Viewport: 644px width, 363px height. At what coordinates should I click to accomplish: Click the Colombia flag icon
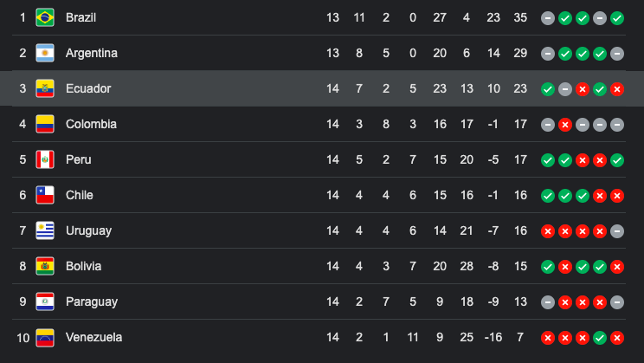(45, 124)
